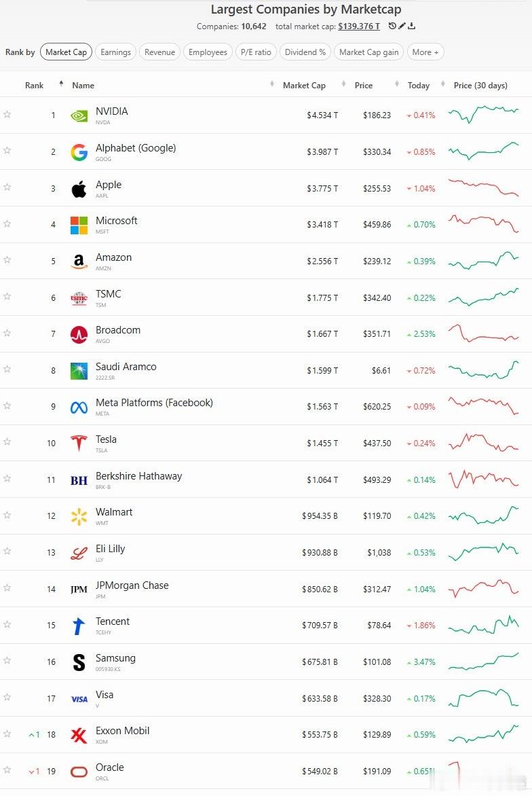Screen dimensions: 532x796
Task: Toggle favorite star for NVIDIA
Action: point(7,114)
